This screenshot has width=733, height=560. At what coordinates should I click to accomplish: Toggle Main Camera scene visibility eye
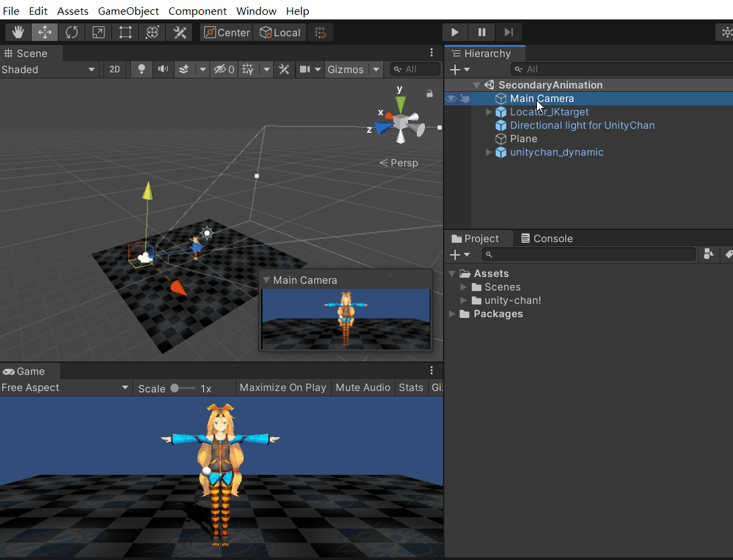[450, 99]
